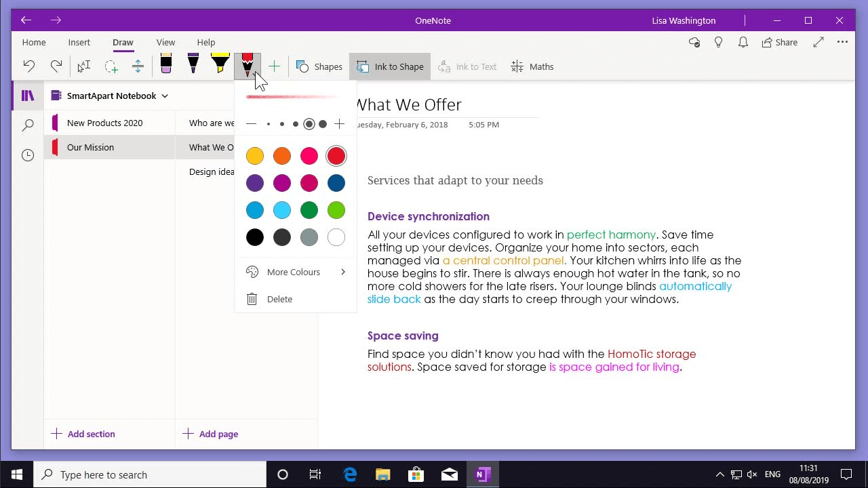Viewport: 868px width, 488px height.
Task: Open the View menu
Action: coord(165,42)
